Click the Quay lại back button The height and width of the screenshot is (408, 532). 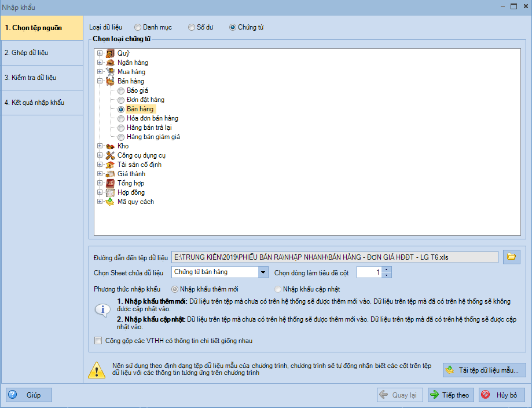coord(399,395)
